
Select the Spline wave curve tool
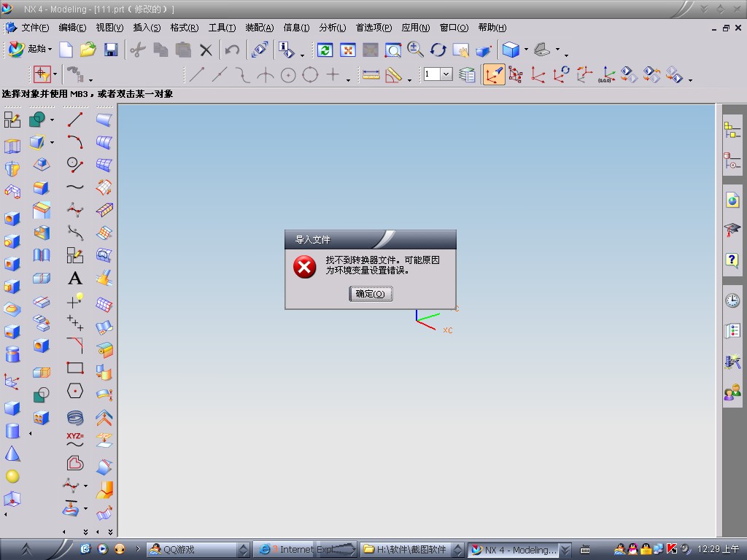(75, 187)
